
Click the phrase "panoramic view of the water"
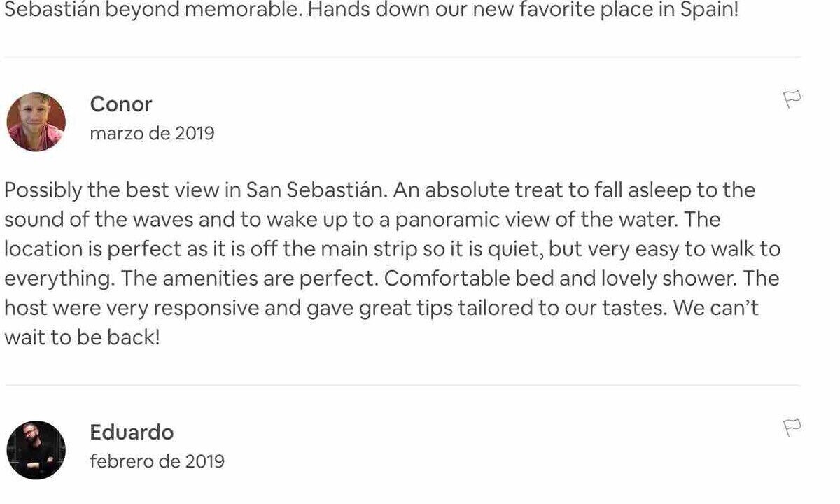point(536,220)
